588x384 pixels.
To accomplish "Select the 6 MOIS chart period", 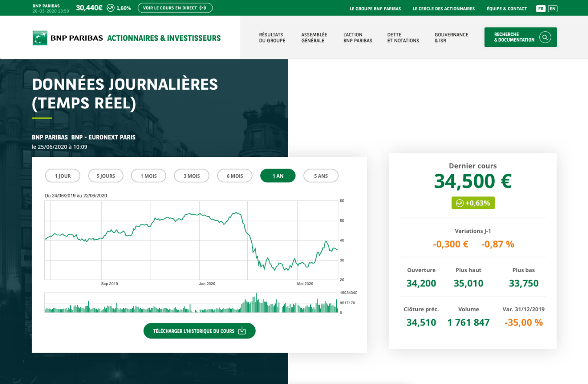I will click(235, 176).
